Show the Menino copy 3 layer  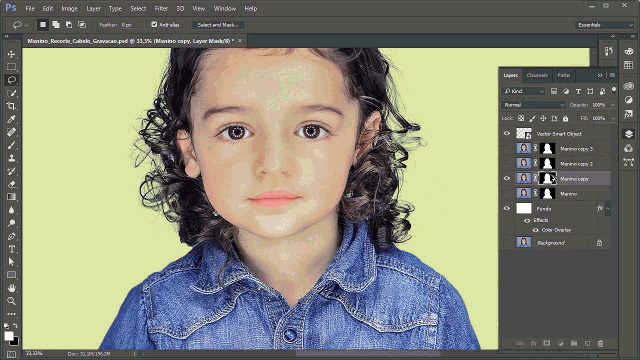click(507, 149)
